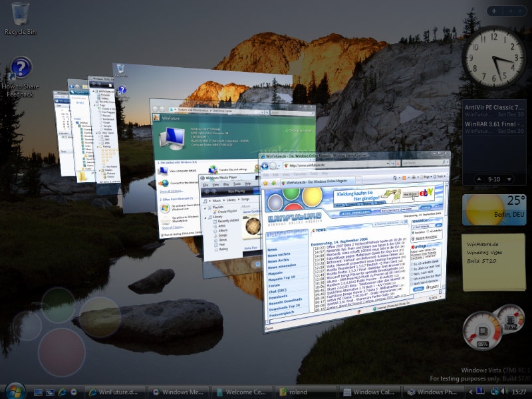Click the analog clock gadget
Image resolution: width=532 pixels, height=399 pixels.
(x=494, y=58)
